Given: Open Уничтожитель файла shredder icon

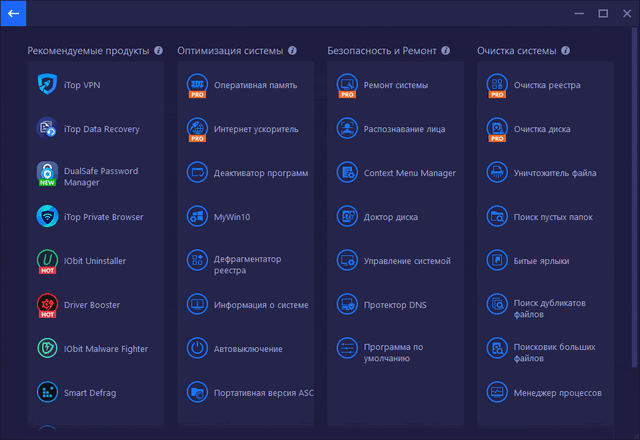Looking at the screenshot, I should pyautogui.click(x=497, y=172).
